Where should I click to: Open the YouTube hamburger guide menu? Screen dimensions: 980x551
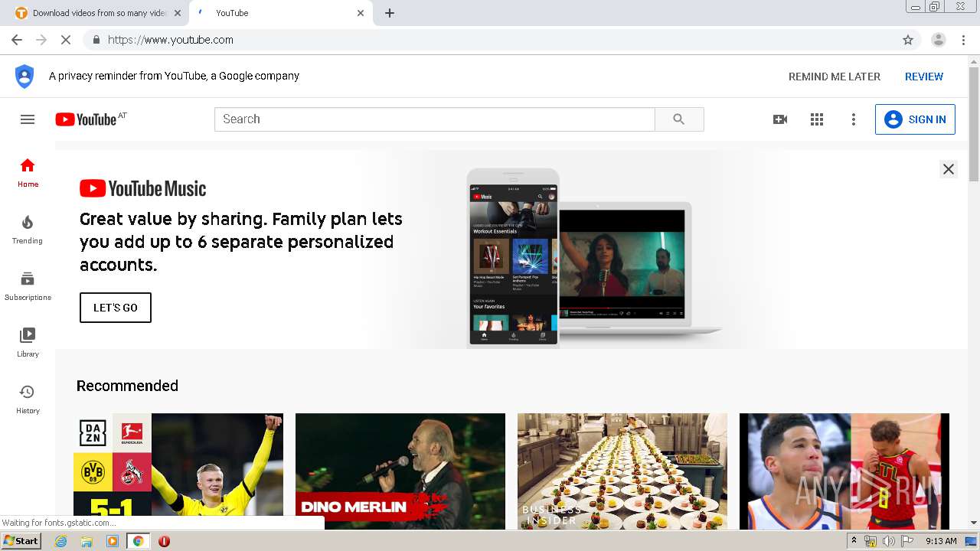point(28,119)
